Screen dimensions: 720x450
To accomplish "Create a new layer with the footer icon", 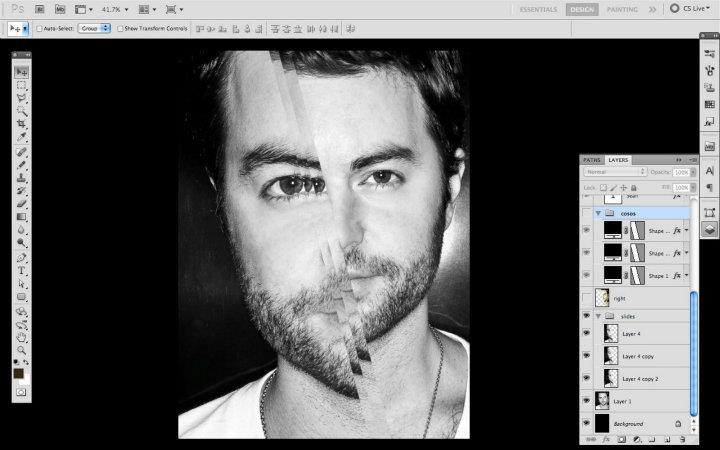I will point(667,439).
